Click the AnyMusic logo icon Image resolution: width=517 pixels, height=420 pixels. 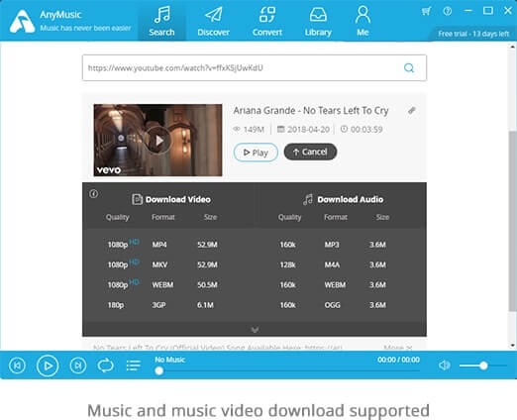22,22
